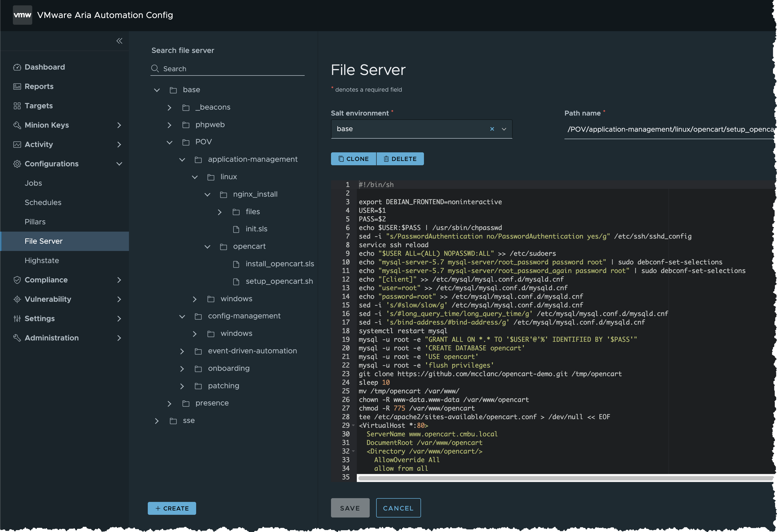Expand the Settings menu arrow

click(x=119, y=319)
